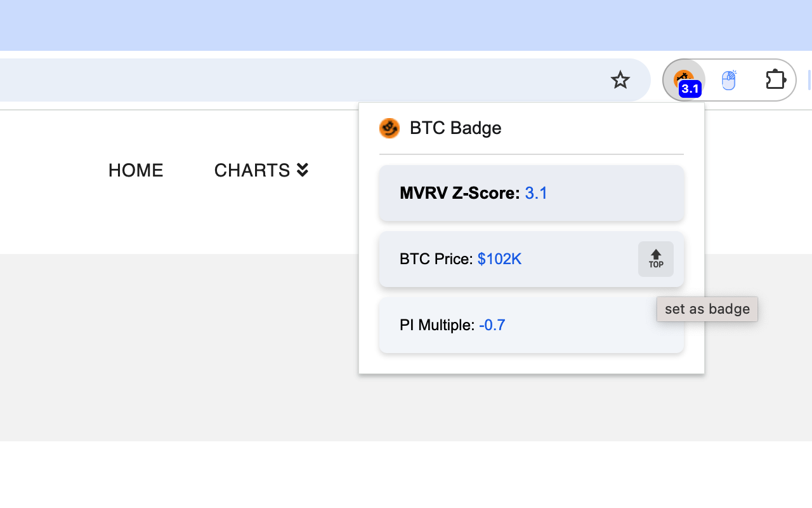Expand the CHARTS dropdown menu
812x508 pixels.
coord(261,170)
